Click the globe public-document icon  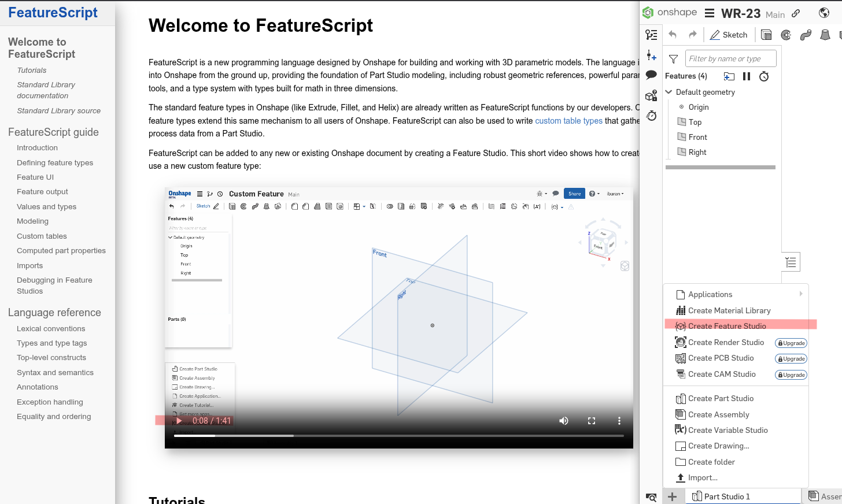[x=825, y=13]
